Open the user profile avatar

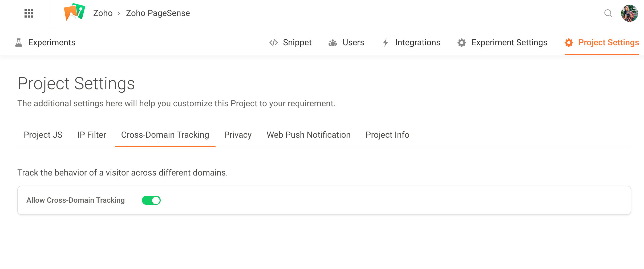click(629, 13)
